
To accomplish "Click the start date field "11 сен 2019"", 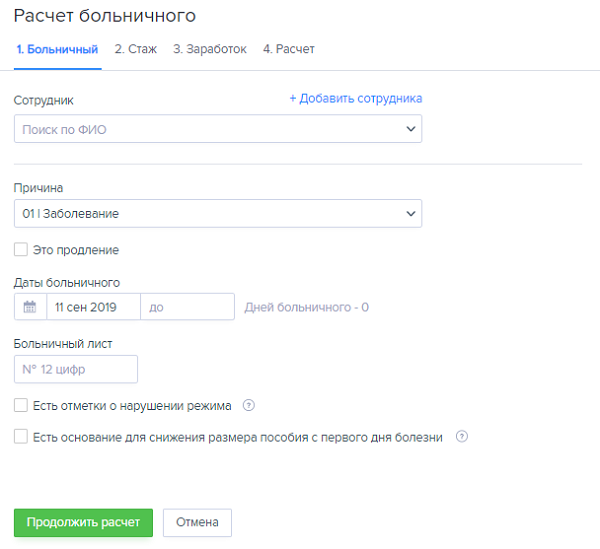I will [93, 307].
